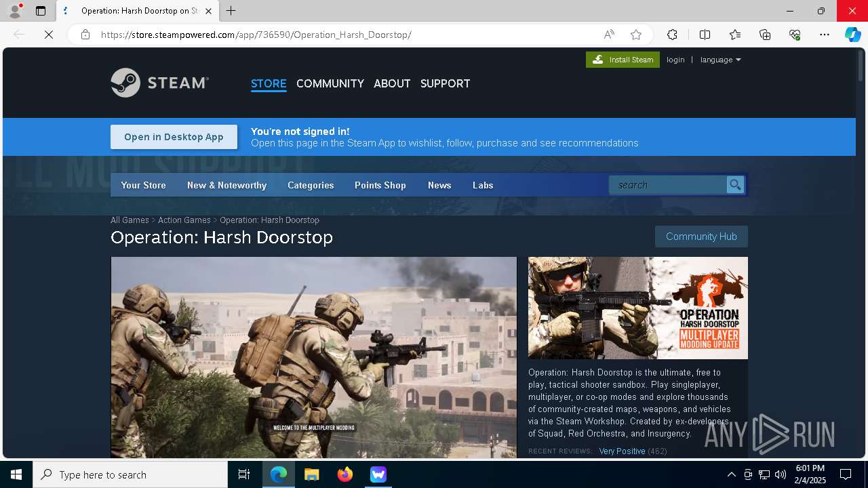This screenshot has width=868, height=488.
Task: Open the tab actions menu icon
Action: tap(41, 11)
